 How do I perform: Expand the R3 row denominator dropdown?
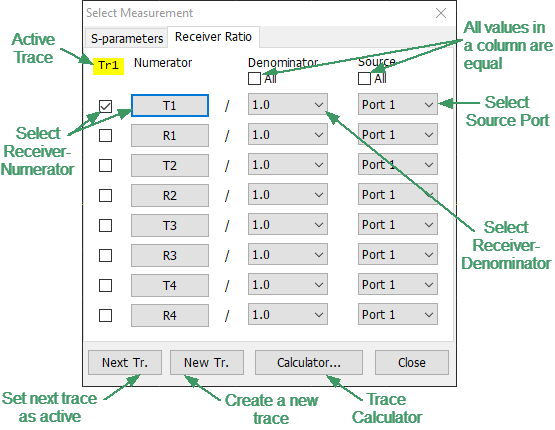[288, 254]
